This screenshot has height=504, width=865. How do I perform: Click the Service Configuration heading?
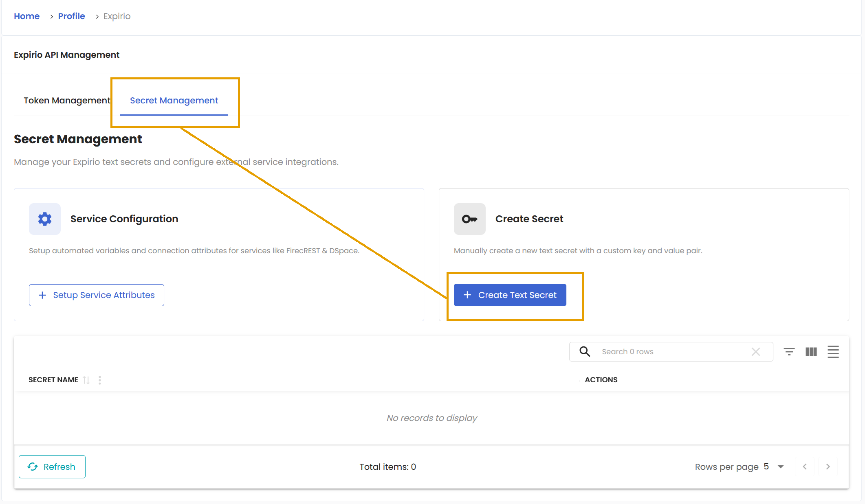tap(124, 219)
